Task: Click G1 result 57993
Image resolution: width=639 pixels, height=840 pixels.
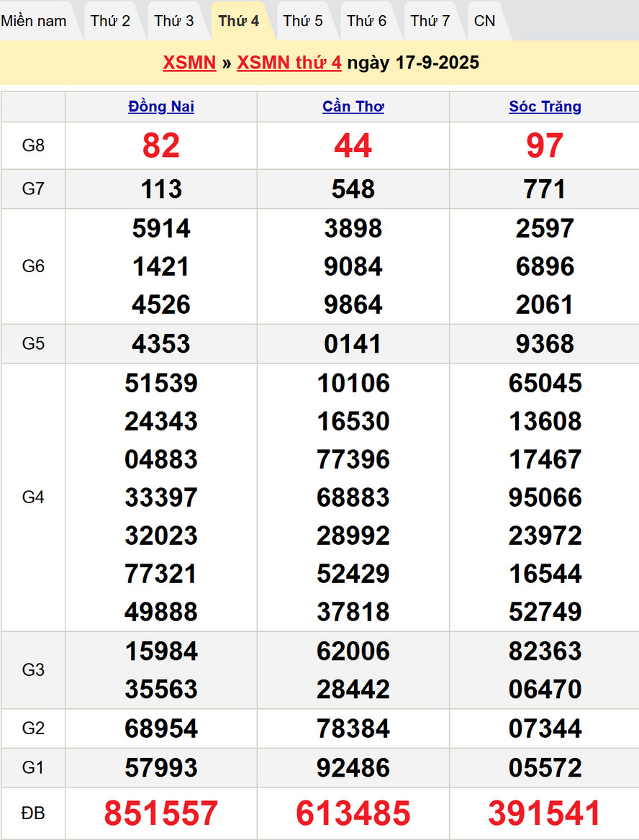Action: 161,768
